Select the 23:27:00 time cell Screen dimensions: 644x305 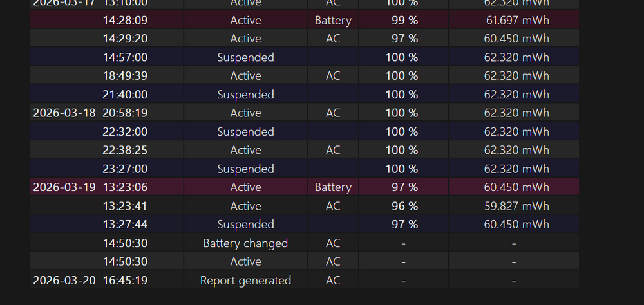(125, 169)
